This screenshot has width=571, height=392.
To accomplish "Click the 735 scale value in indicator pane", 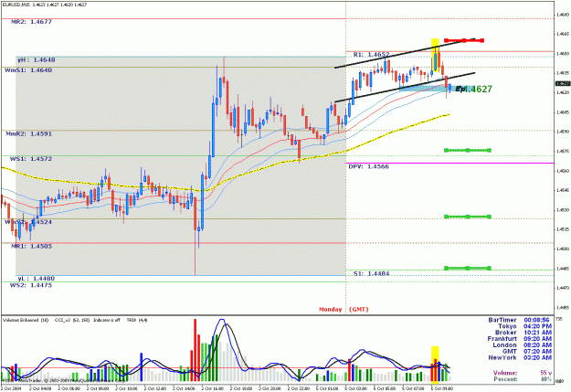I will pos(560,319).
